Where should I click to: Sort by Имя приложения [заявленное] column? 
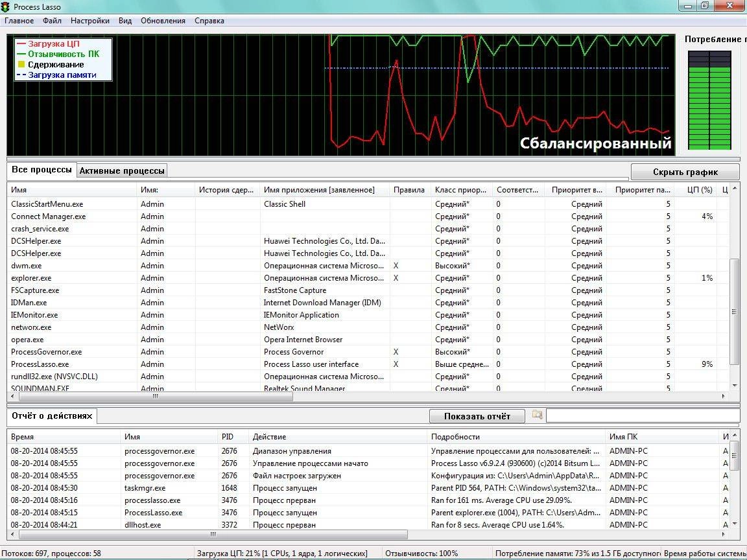pyautogui.click(x=324, y=189)
